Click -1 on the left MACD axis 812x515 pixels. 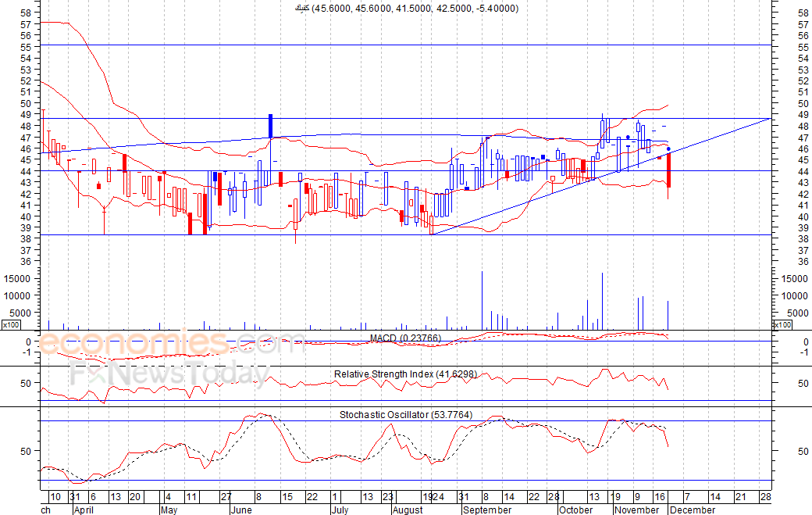[28, 352]
